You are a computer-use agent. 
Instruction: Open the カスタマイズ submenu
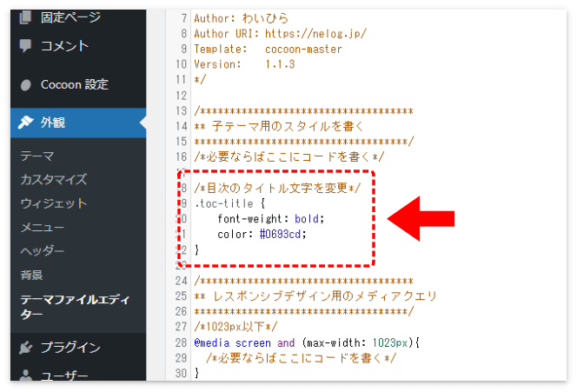pos(54,180)
